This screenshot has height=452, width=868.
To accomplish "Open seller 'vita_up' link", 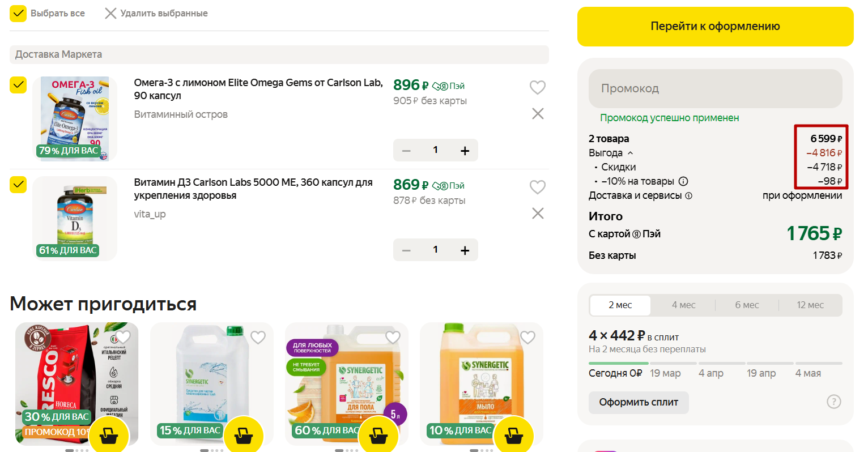I will [x=150, y=214].
